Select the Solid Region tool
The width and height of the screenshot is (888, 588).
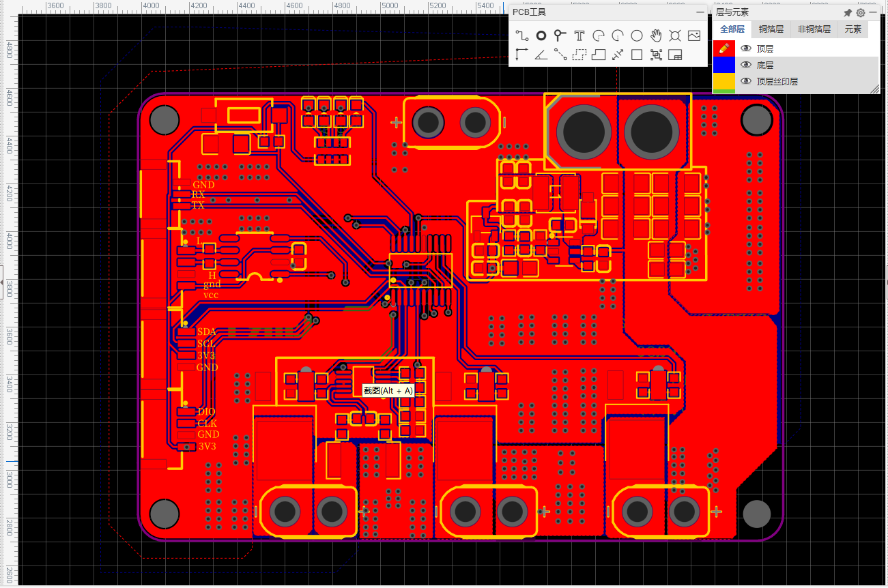(599, 55)
